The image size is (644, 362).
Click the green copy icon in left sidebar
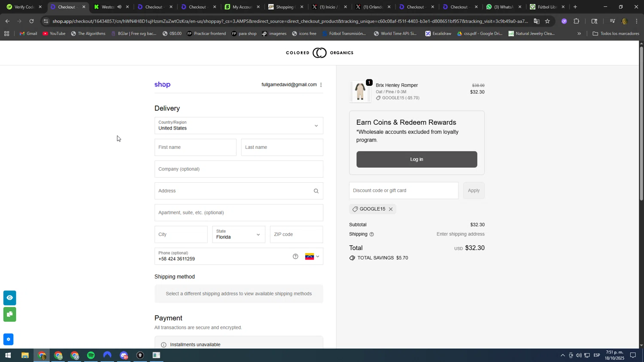tap(9, 314)
